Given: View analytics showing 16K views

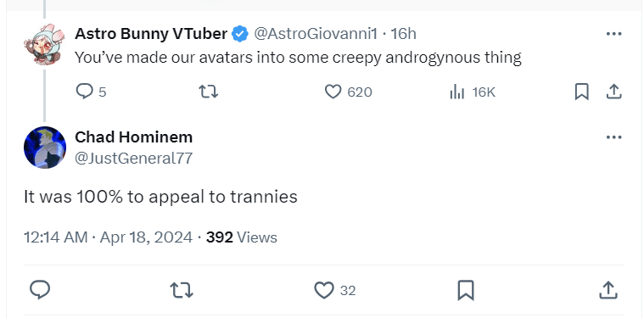Looking at the screenshot, I should (473, 92).
